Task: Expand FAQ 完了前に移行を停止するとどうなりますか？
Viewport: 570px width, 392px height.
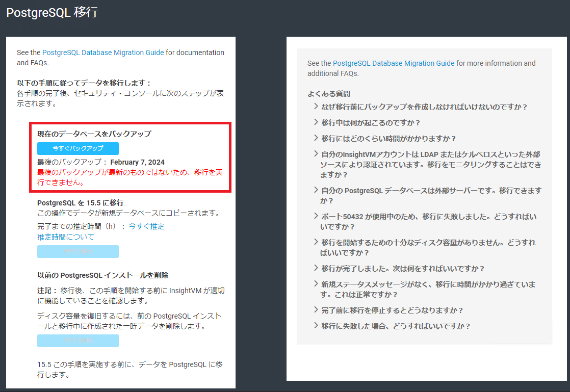Action: tap(388, 310)
